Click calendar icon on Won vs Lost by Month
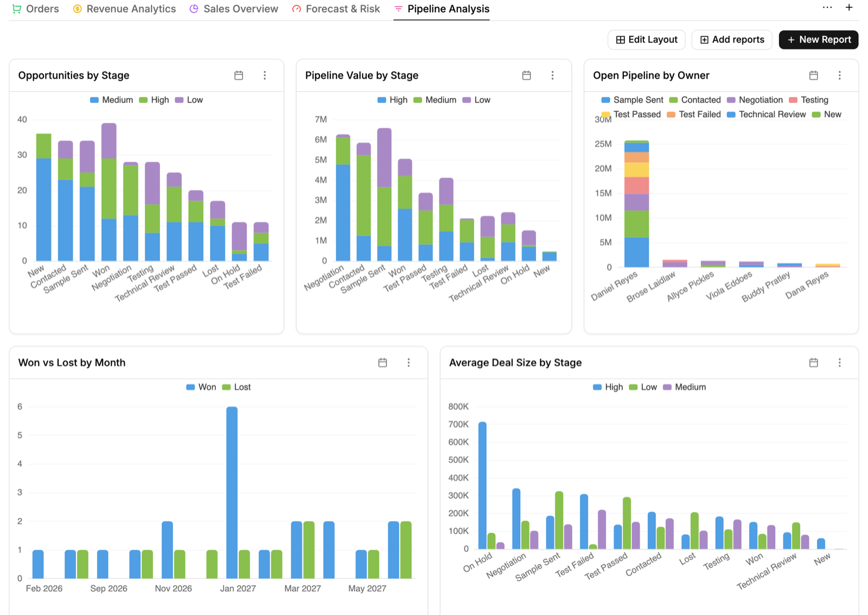 click(382, 363)
